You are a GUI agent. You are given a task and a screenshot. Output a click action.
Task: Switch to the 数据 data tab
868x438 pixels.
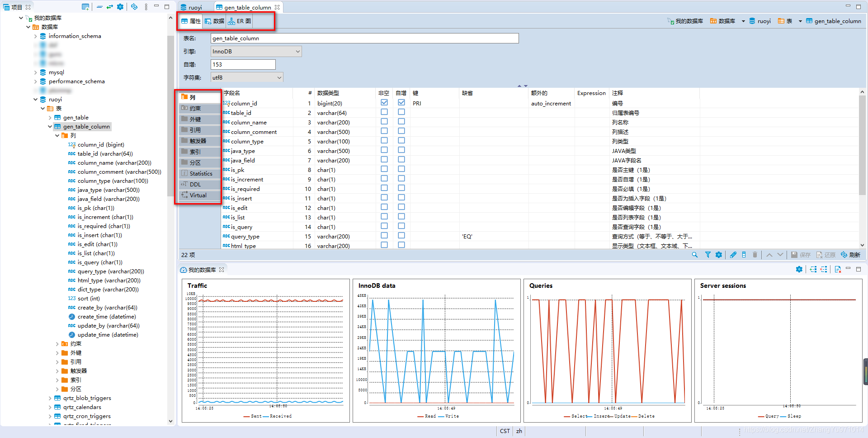pos(214,21)
